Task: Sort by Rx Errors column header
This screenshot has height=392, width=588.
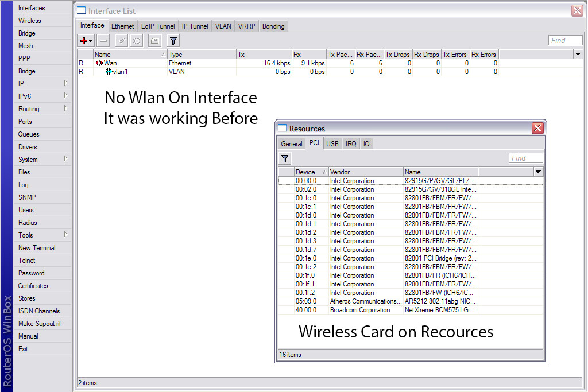Action: [x=484, y=55]
